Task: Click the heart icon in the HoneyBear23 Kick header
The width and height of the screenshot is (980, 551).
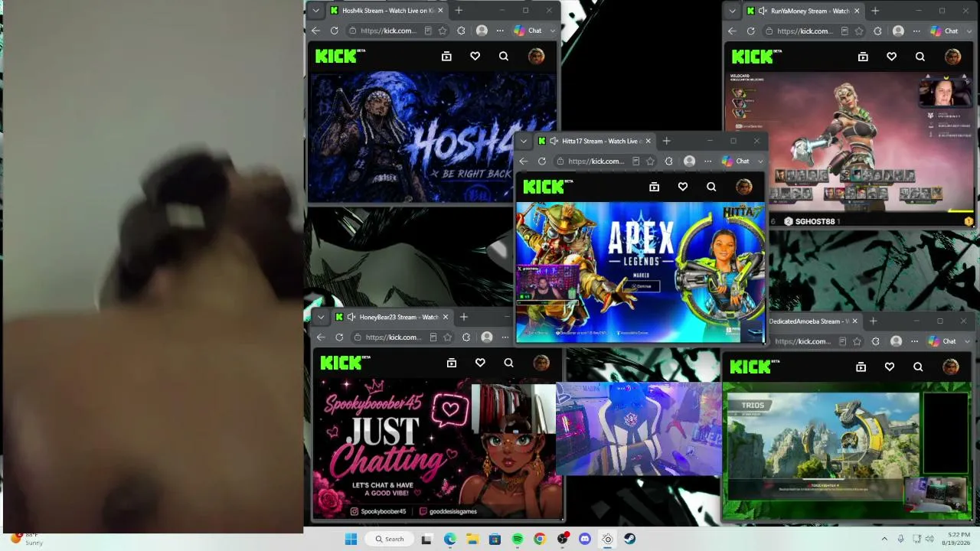Action: pos(480,363)
